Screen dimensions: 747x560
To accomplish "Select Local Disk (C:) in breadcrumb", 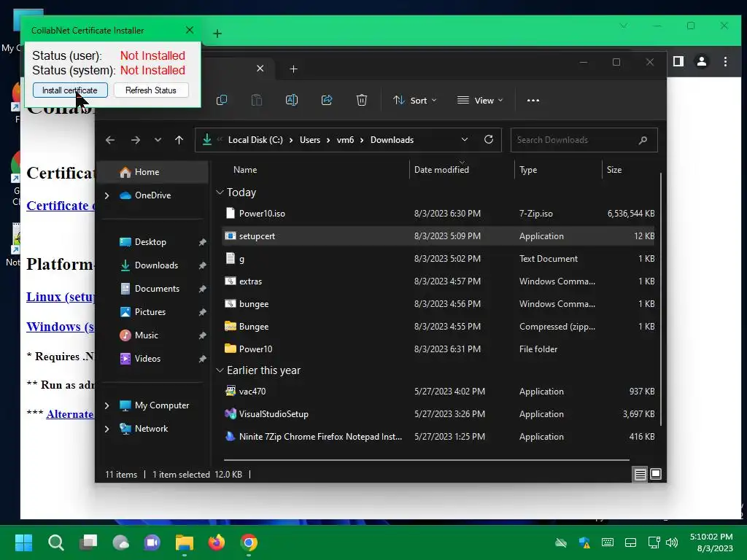I will (255, 140).
